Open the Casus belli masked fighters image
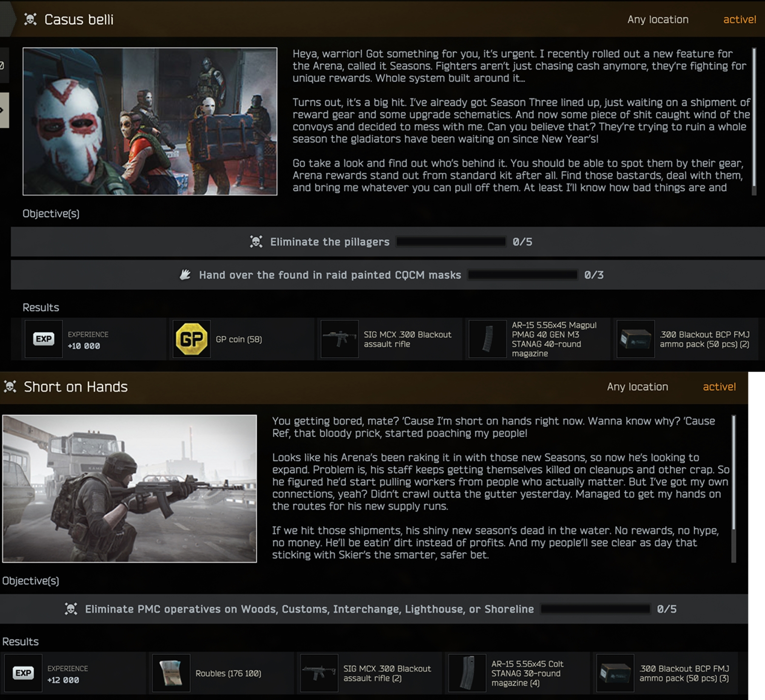The height and width of the screenshot is (700, 765). coord(150,122)
